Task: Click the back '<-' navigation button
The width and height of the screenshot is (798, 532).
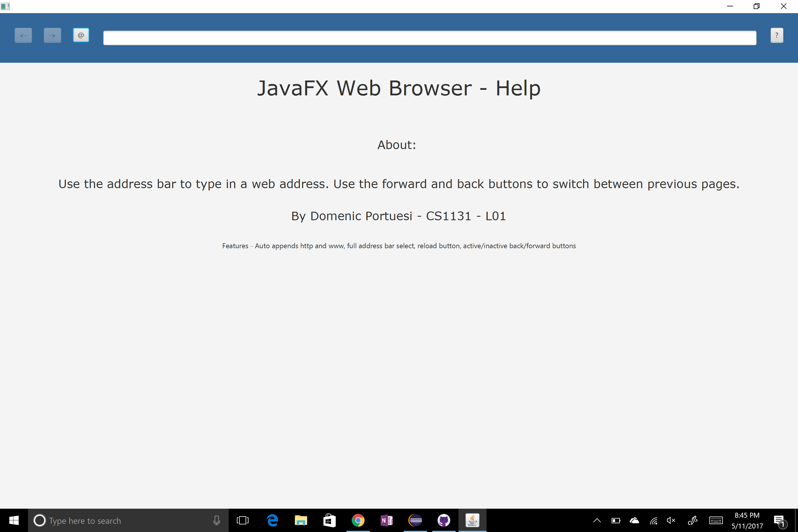Action: click(23, 35)
